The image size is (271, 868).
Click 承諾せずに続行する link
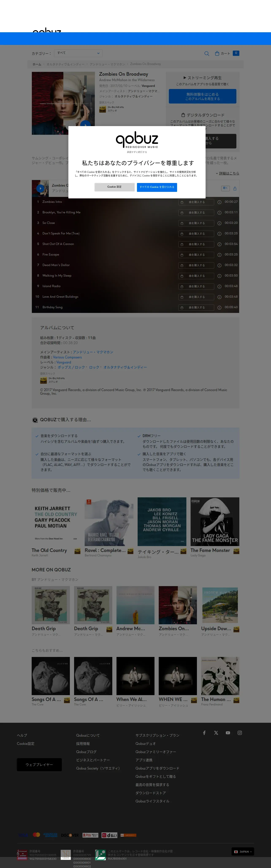tap(137, 152)
